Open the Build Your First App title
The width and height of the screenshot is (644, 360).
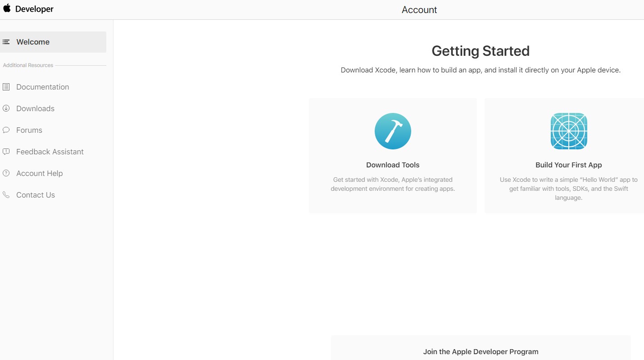[569, 165]
